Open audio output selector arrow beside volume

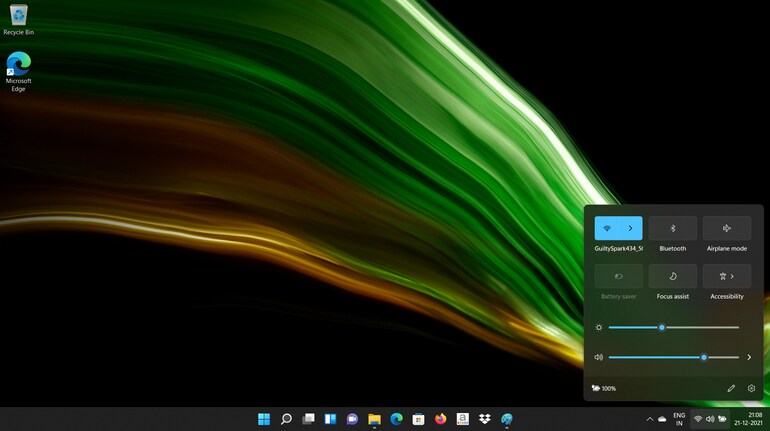[x=749, y=357]
